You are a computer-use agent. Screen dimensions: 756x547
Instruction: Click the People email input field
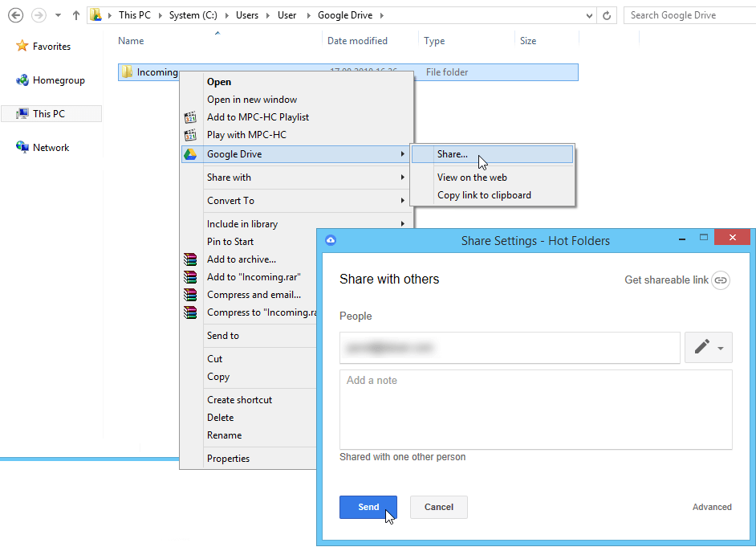[510, 348]
